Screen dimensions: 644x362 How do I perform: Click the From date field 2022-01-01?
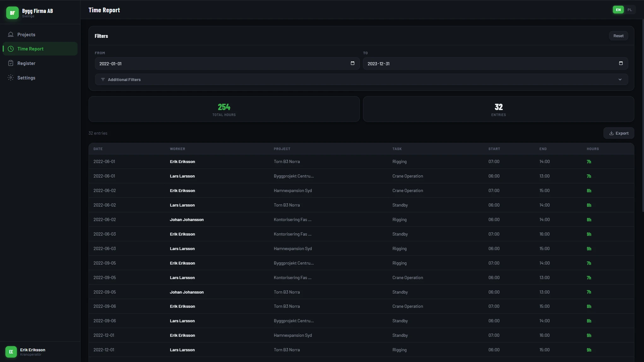click(x=221, y=64)
